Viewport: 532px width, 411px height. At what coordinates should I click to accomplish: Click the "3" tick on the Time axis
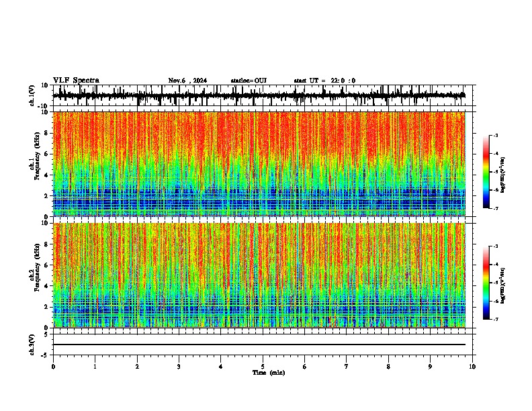179,367
